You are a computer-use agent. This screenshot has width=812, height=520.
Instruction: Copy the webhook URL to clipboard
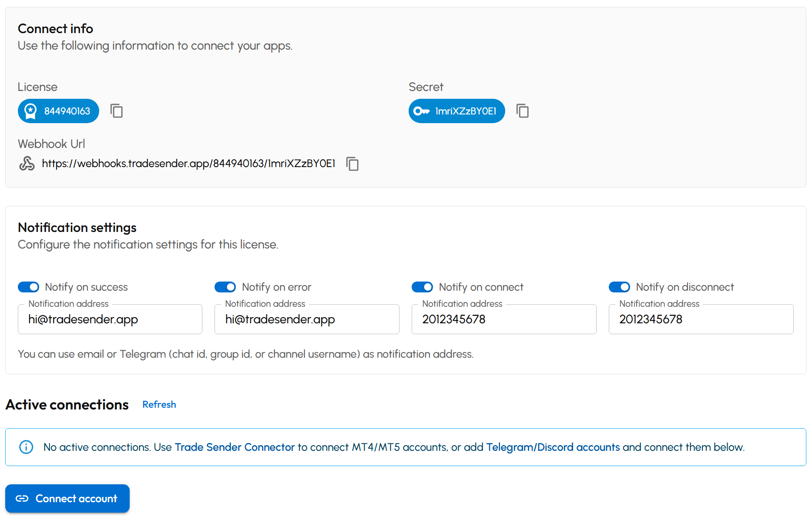[352, 164]
